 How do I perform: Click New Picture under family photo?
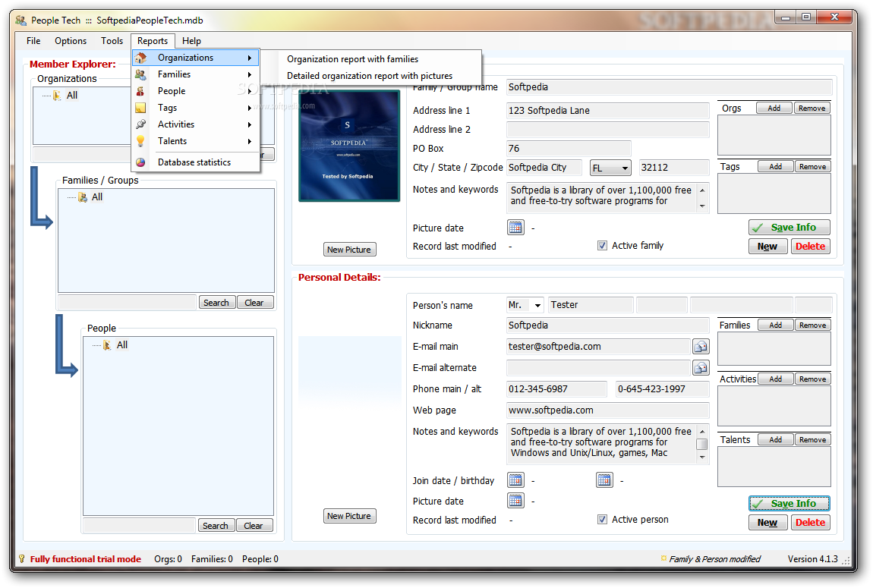click(x=349, y=250)
